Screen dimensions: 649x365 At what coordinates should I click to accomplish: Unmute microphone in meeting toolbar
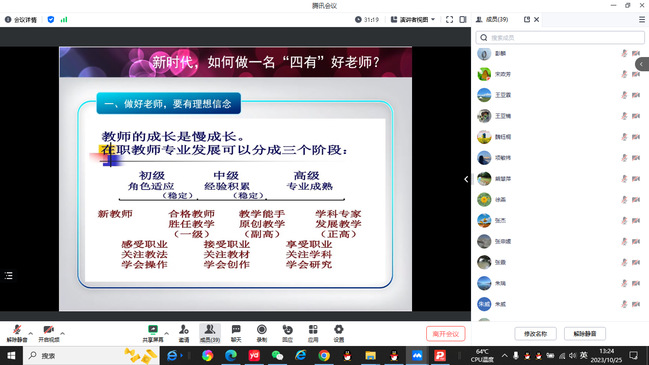(x=17, y=333)
